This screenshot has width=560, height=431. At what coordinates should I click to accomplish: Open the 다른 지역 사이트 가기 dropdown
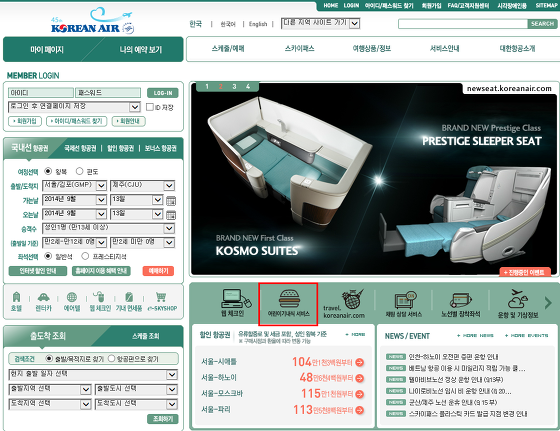pos(320,24)
